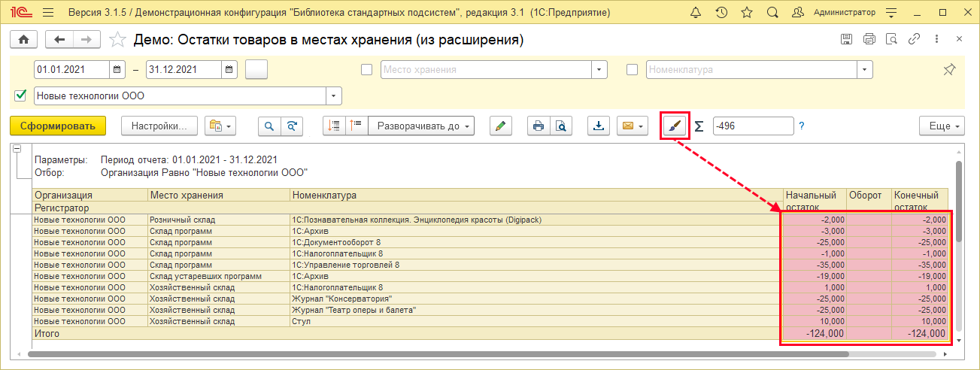This screenshot has height=370, width=980.
Task: Open the Разворачивать до dropdown
Action: click(421, 126)
